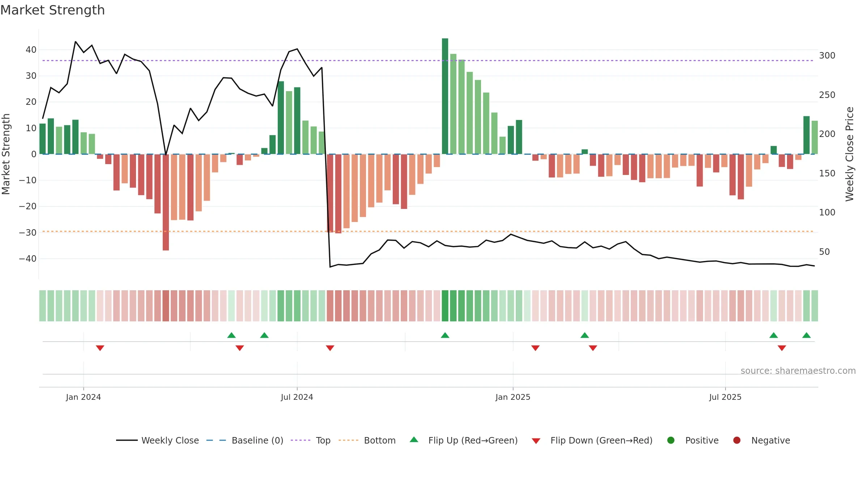Click the green Positive circle icon in legend

pos(671,440)
